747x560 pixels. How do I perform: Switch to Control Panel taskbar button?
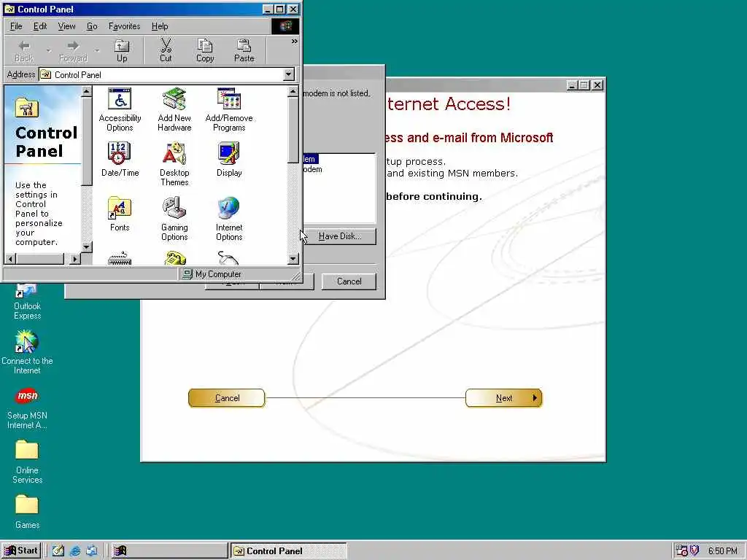288,551
